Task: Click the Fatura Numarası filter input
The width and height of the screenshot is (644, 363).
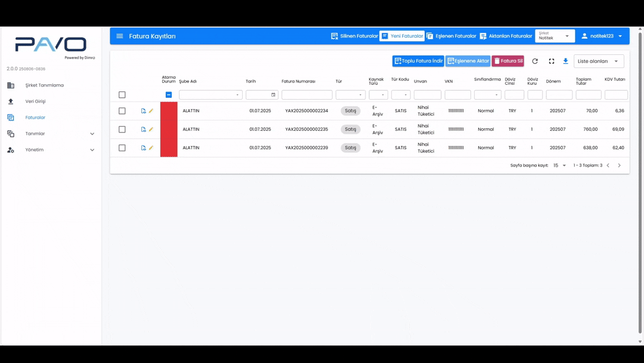Action: click(x=306, y=95)
